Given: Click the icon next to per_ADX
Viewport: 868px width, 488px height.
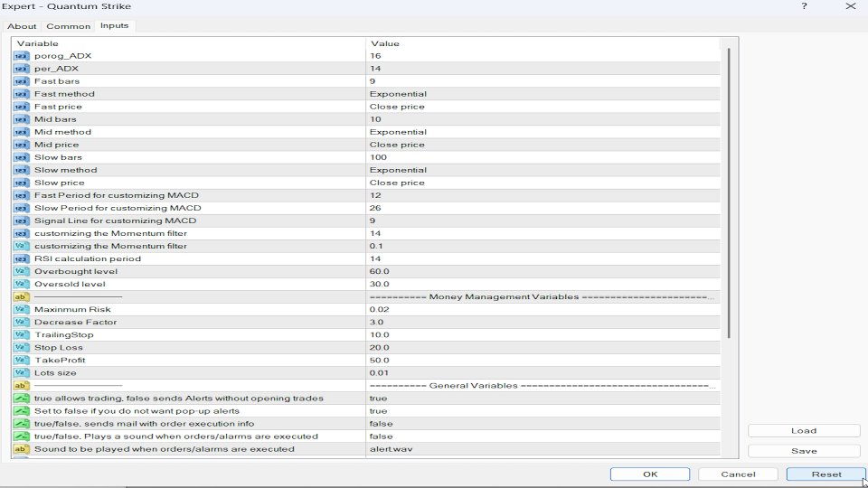Looking at the screenshot, I should (21, 69).
